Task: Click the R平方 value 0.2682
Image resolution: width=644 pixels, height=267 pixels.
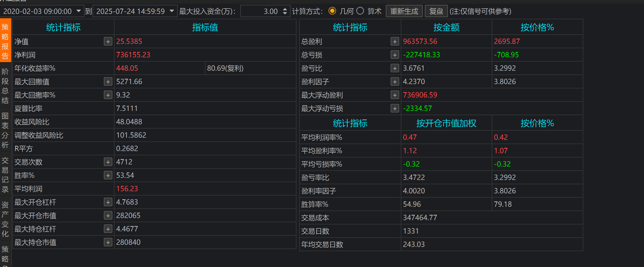Action: (127, 149)
